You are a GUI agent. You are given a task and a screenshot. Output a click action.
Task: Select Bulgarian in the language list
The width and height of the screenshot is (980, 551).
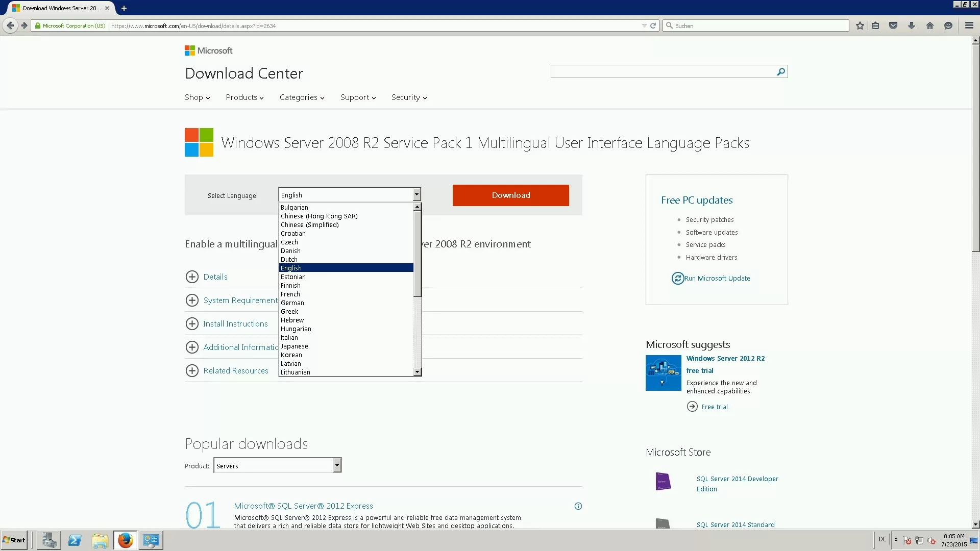point(346,207)
